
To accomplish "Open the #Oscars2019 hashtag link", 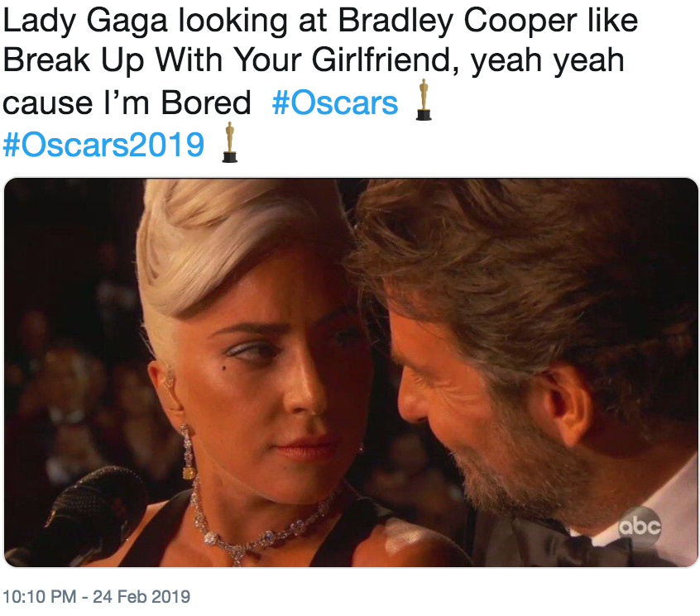I will (103, 145).
